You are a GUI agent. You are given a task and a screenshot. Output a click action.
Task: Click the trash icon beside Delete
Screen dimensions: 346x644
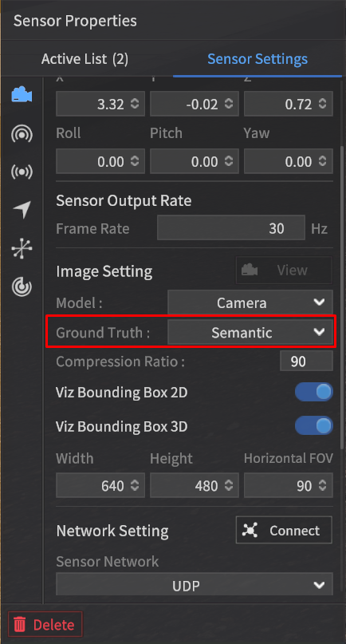[x=20, y=625]
